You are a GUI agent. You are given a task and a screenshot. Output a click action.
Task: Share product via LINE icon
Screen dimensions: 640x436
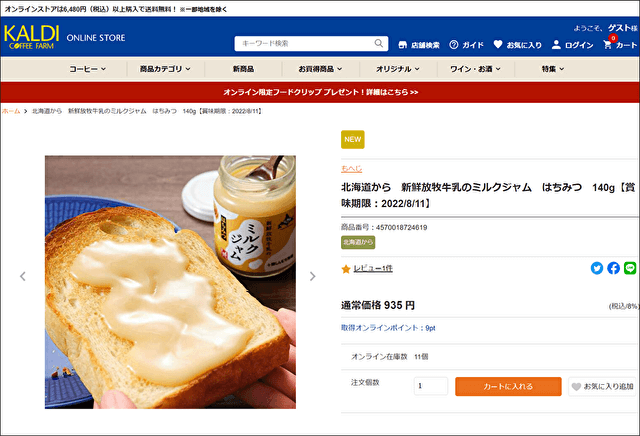(x=630, y=268)
